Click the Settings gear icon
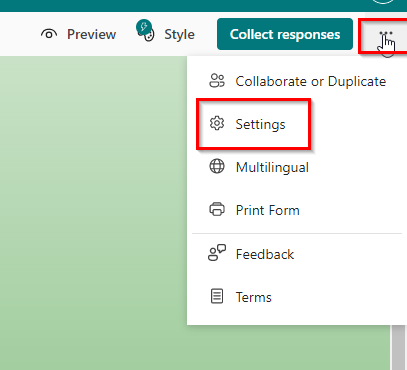 pyautogui.click(x=217, y=124)
